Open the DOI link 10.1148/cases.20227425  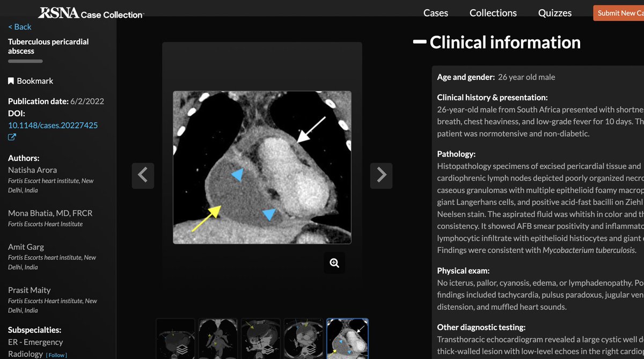[53, 125]
